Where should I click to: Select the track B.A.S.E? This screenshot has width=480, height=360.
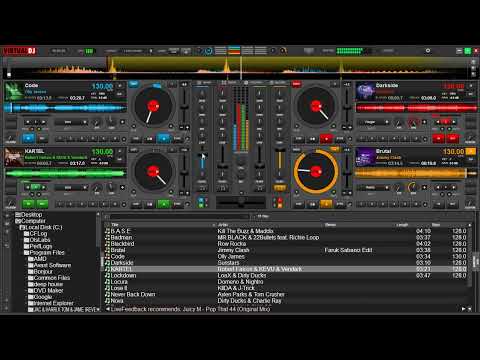pos(286,231)
